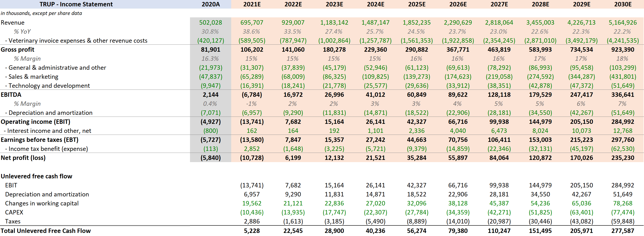The width and height of the screenshot is (644, 236).
Task: Click 2030E revenue value 5,164,926
Action: tap(622, 22)
